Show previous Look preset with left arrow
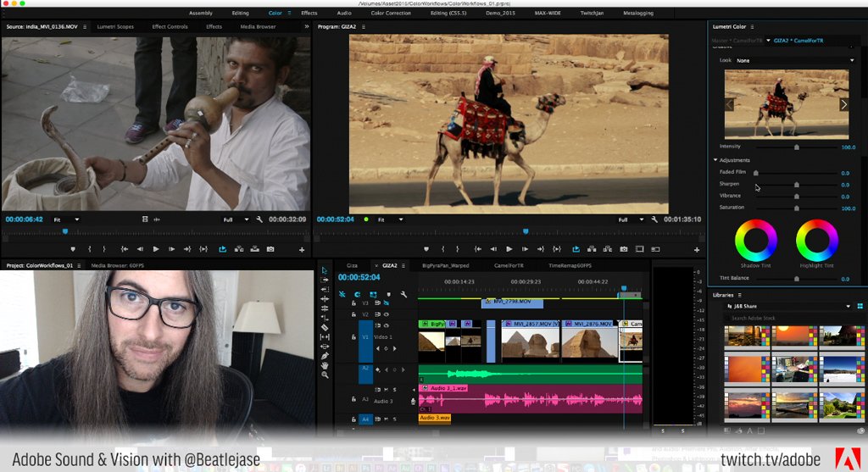Image resolution: width=868 pixels, height=472 pixels. point(730,104)
